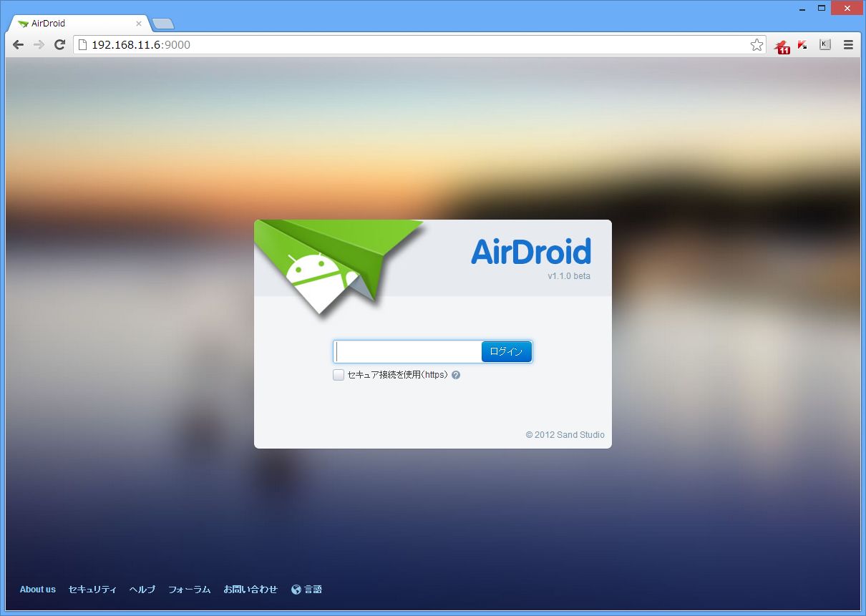Open a new browser tab
Viewport: 866px width, 616px height.
[x=163, y=24]
